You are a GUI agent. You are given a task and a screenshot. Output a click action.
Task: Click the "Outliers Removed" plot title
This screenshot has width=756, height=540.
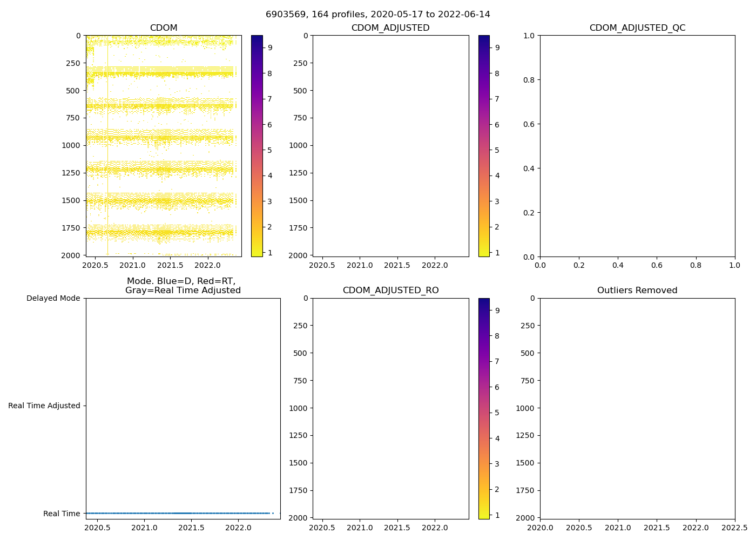tap(637, 291)
